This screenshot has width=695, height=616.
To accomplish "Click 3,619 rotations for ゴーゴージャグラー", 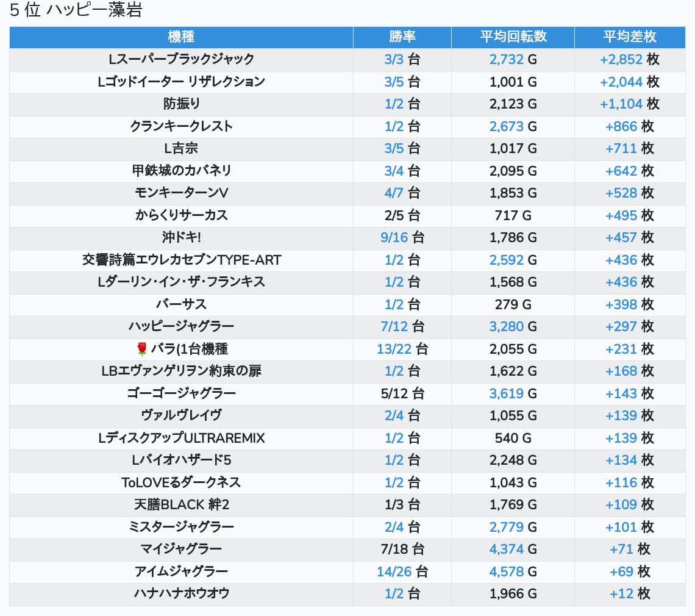I will tap(506, 393).
